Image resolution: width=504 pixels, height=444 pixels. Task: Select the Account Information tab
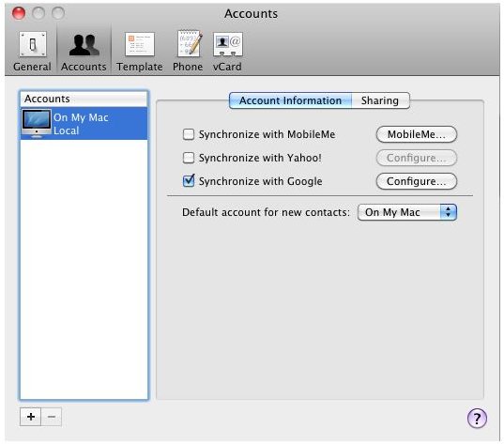[x=290, y=100]
